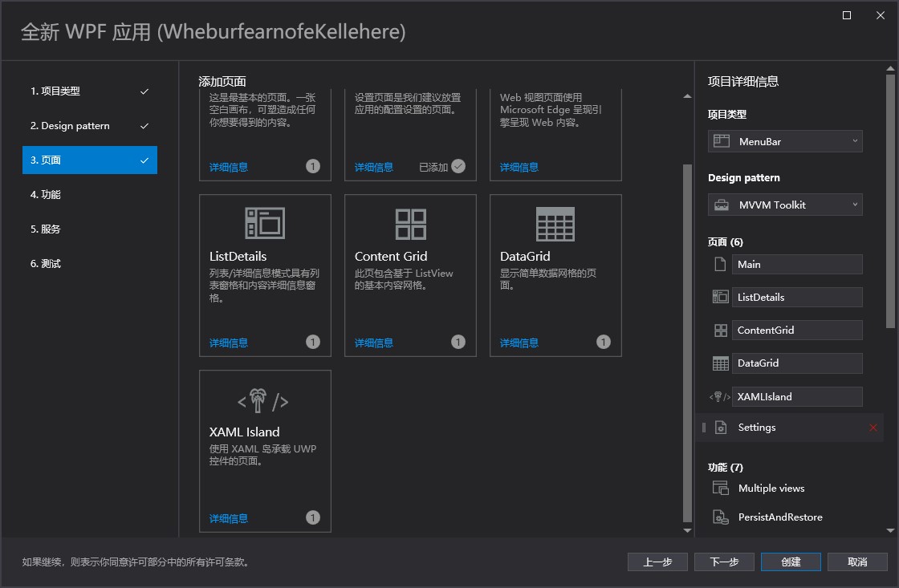Select Multiple views in features list
The image size is (899, 588).
(x=771, y=489)
